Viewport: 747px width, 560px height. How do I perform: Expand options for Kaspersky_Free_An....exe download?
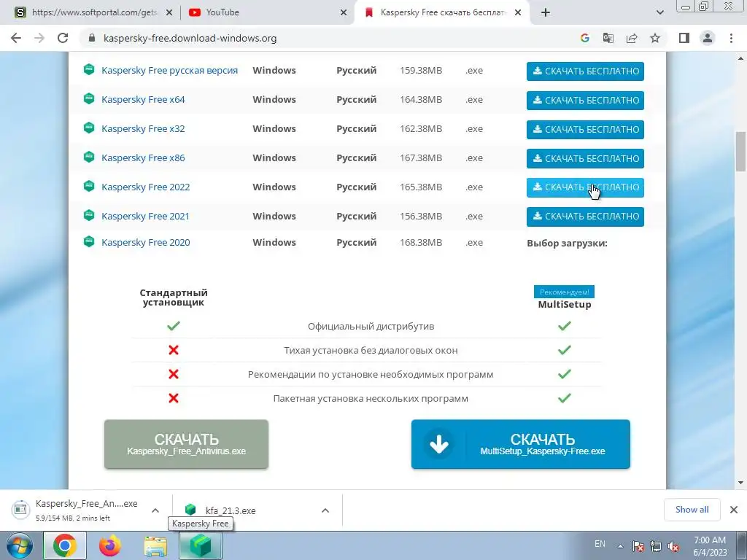155,510
